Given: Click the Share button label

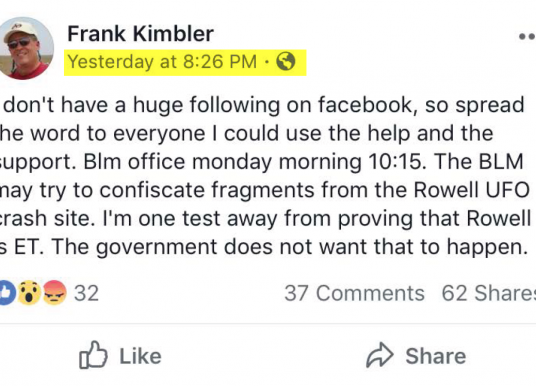Looking at the screenshot, I should (436, 356).
